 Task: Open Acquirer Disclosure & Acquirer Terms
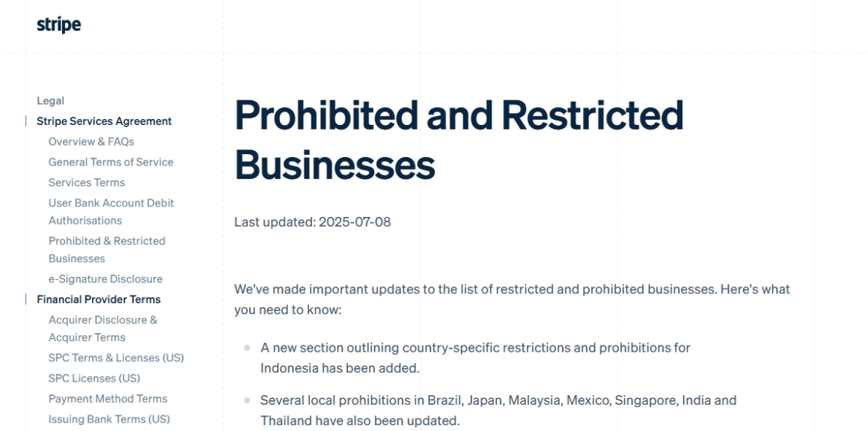(102, 328)
